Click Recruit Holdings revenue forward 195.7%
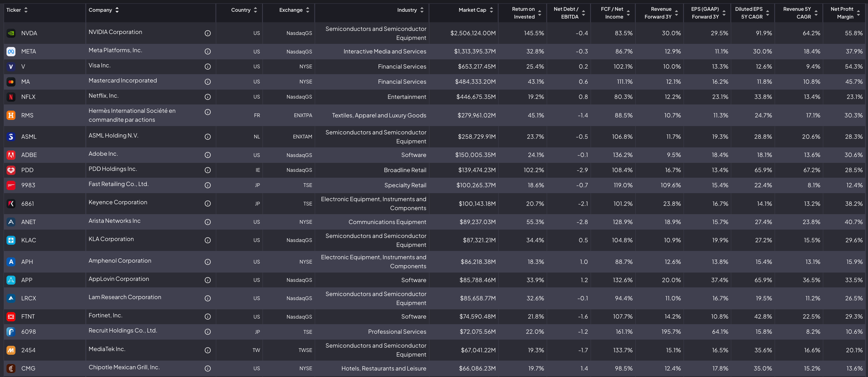This screenshot has height=377, width=868. 671,332
